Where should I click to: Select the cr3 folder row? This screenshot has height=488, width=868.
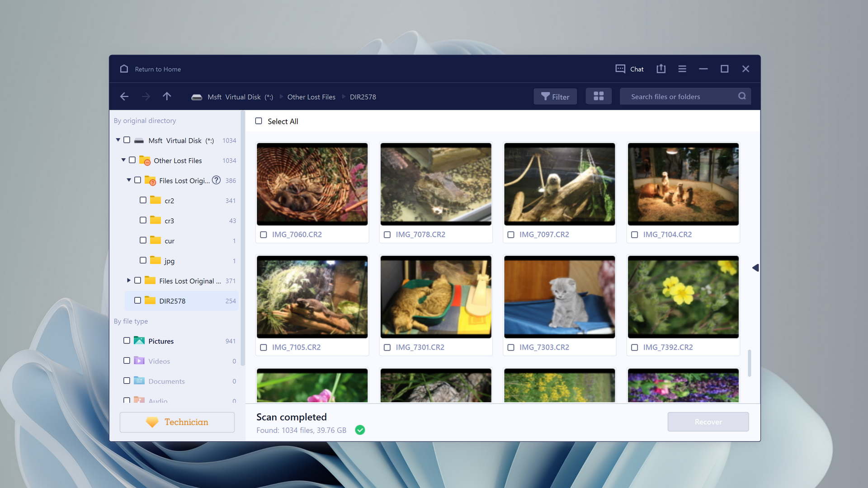[x=182, y=220]
